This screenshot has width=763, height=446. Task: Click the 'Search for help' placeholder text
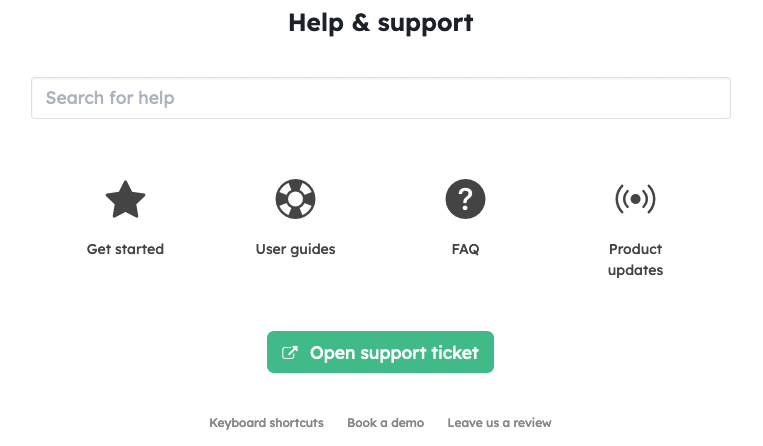110,98
